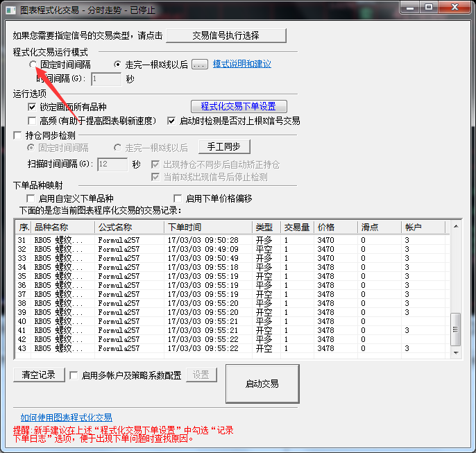Click the window title bar app icon
476x453 pixels.
tap(11, 10)
